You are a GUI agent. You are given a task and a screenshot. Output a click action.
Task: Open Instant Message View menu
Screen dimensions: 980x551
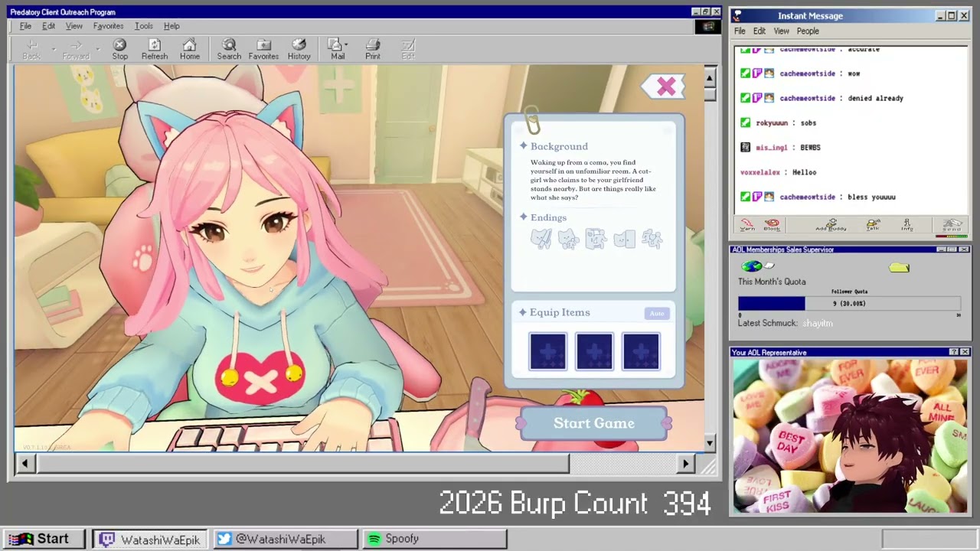click(x=781, y=31)
